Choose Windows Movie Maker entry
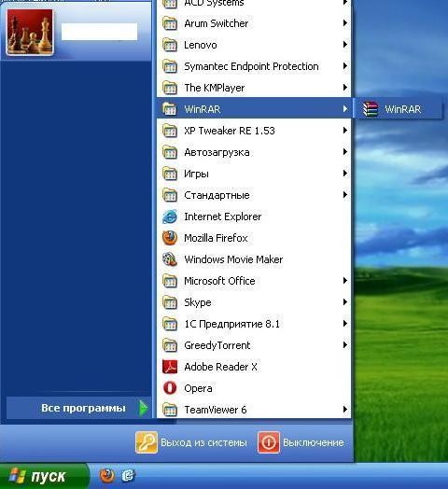 pyautogui.click(x=254, y=259)
